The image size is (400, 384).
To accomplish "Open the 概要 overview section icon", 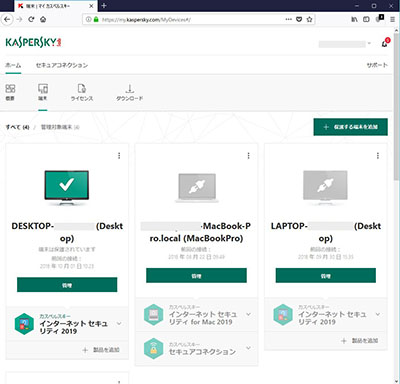I will pyautogui.click(x=10, y=92).
